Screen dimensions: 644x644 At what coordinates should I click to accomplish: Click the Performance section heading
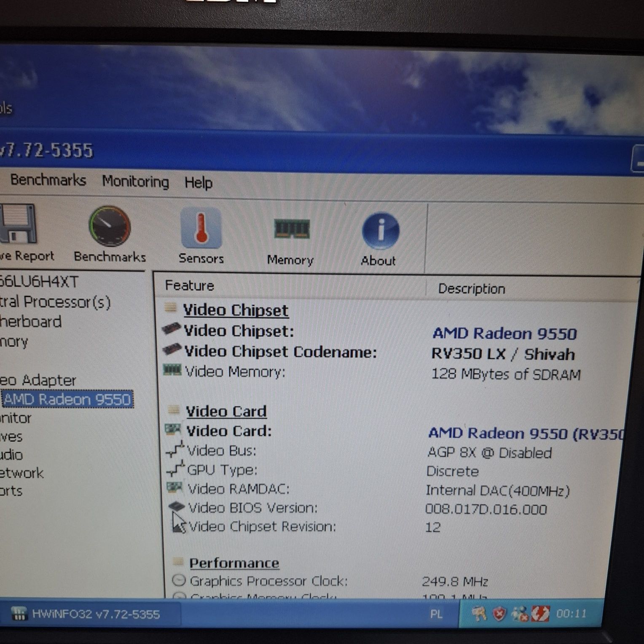pos(234,563)
